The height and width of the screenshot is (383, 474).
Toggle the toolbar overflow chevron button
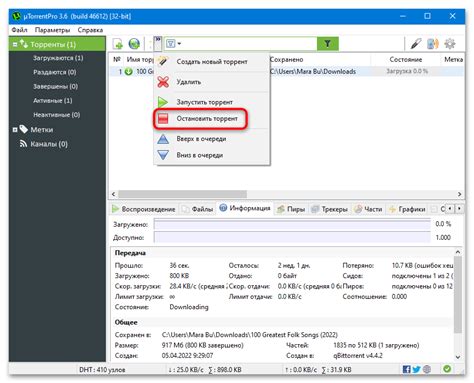pos(158,44)
